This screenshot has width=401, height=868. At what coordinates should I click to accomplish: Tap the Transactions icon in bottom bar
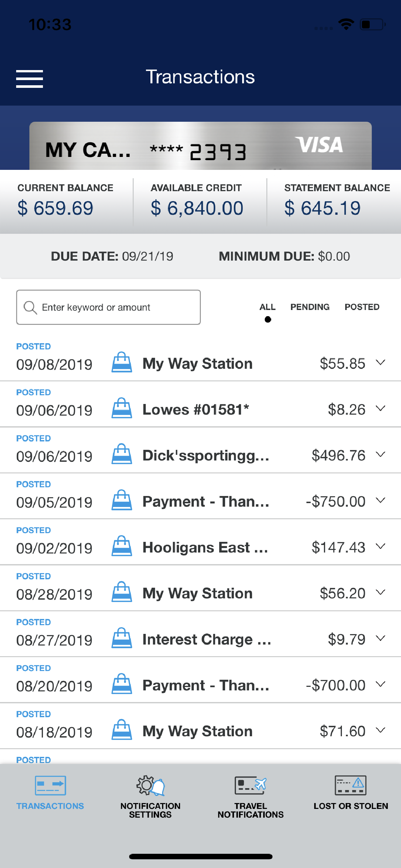(x=50, y=785)
